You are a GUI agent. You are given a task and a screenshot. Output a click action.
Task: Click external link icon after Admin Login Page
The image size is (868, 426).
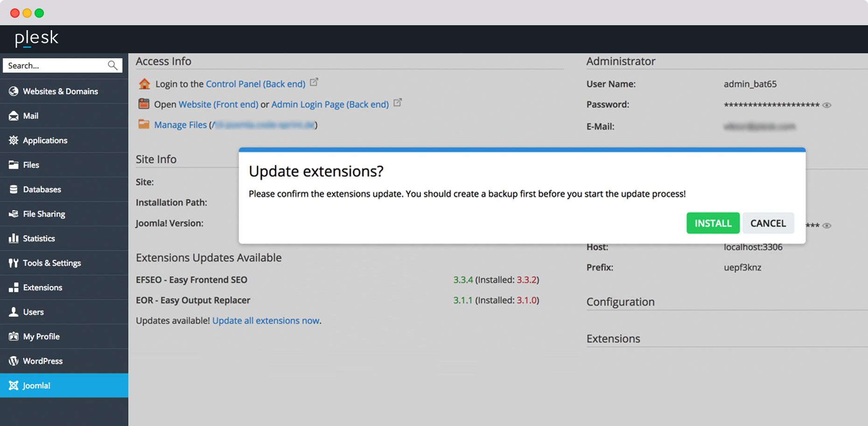398,102
